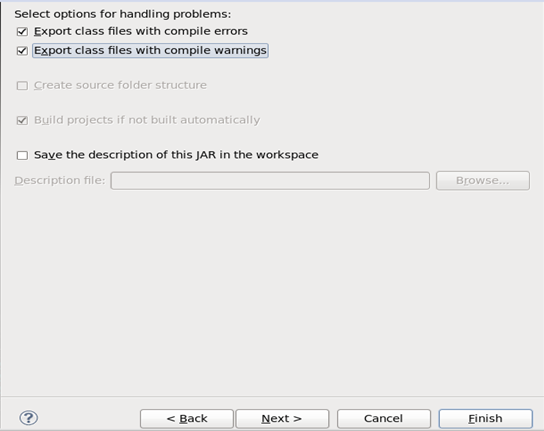
Task: Click the Browse... button
Action: 483,180
